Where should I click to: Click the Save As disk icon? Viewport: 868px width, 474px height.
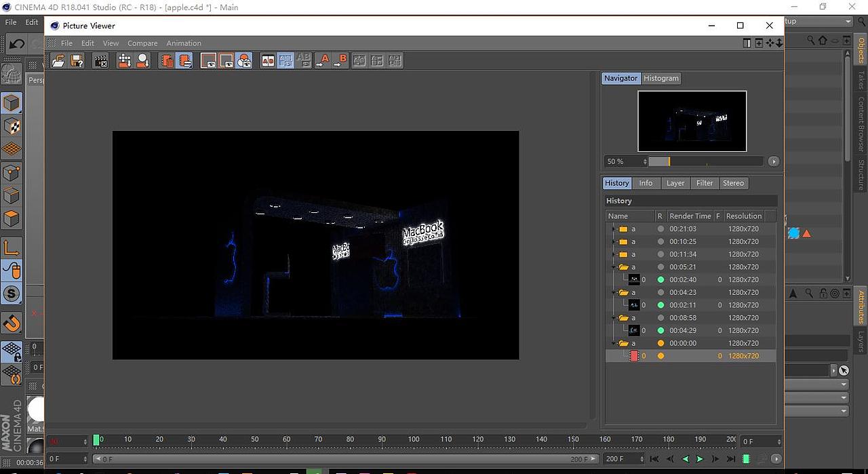77,60
